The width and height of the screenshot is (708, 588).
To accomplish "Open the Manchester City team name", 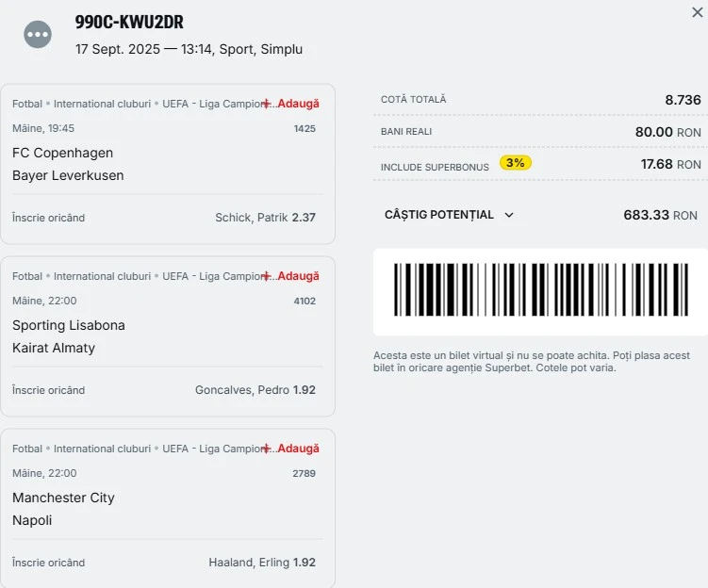I will 64,498.
